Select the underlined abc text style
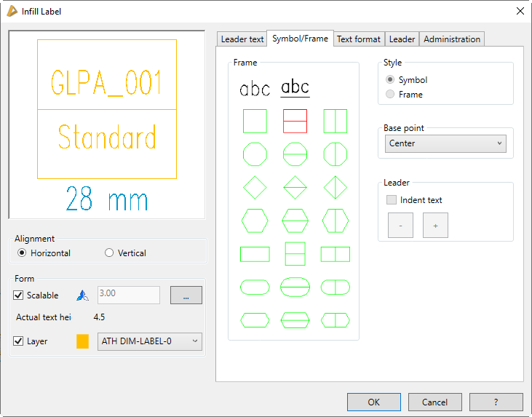The height and width of the screenshot is (417, 532). (x=295, y=88)
